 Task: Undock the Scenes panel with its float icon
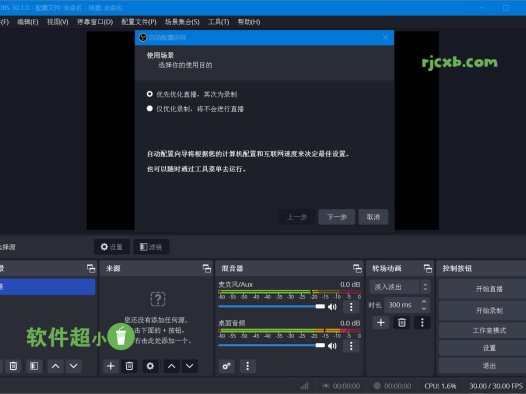pos(91,268)
